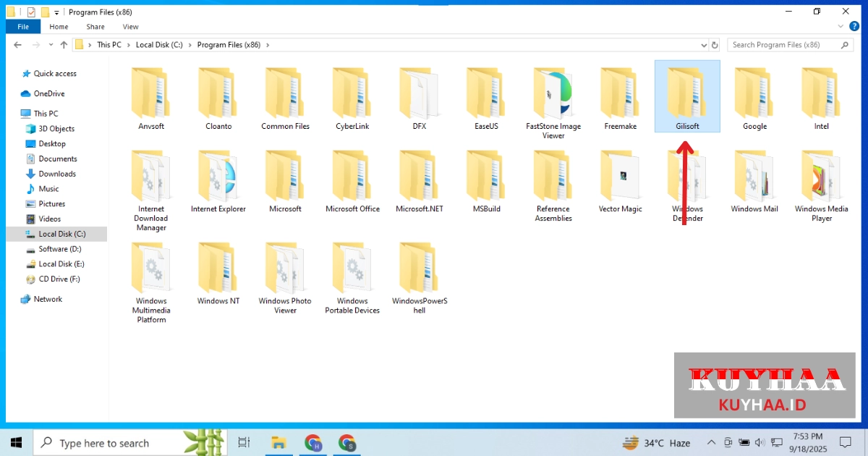The image size is (868, 456).
Task: Open the Windows Portable Devices folder
Action: 353,278
